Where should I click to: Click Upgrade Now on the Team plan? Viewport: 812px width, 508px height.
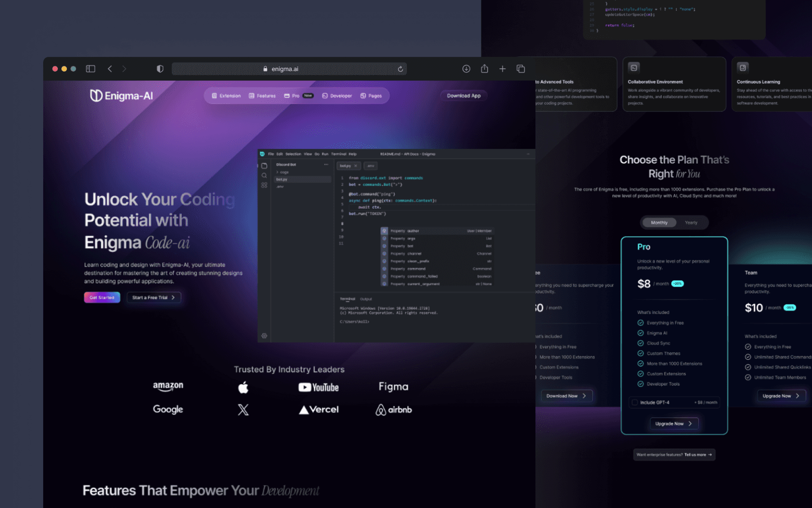(781, 396)
